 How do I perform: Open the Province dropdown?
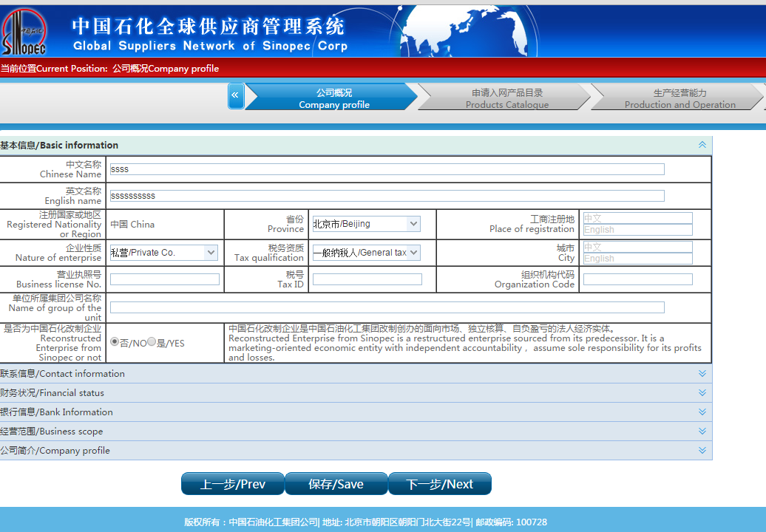[367, 224]
